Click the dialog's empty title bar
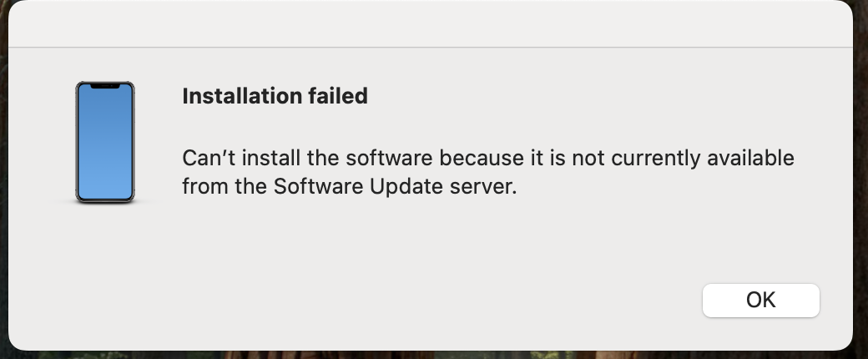The height and width of the screenshot is (359, 868). pyautogui.click(x=431, y=24)
